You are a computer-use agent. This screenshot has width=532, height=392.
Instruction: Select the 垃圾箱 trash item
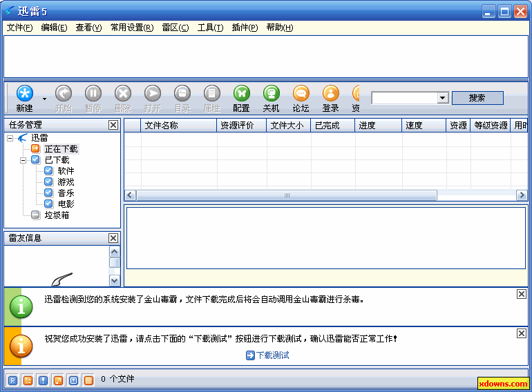[x=57, y=215]
